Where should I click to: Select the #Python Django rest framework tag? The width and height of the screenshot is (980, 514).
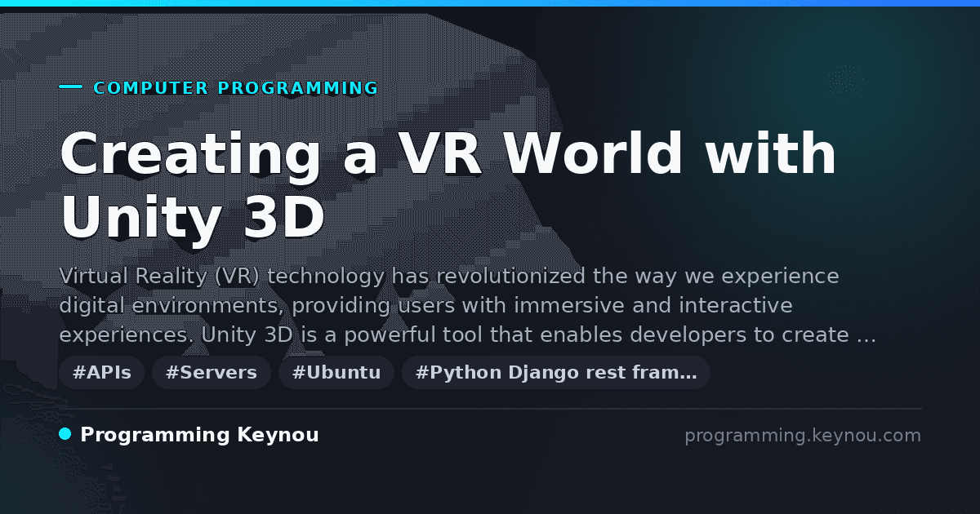point(556,373)
